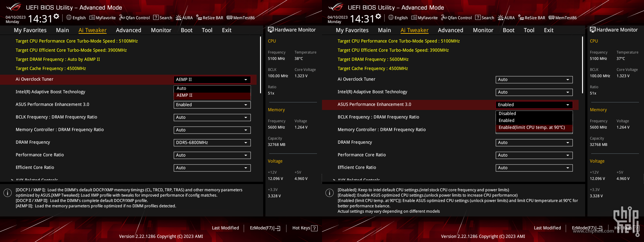
Task: Open Boot tab in right screen
Action: 508,30
